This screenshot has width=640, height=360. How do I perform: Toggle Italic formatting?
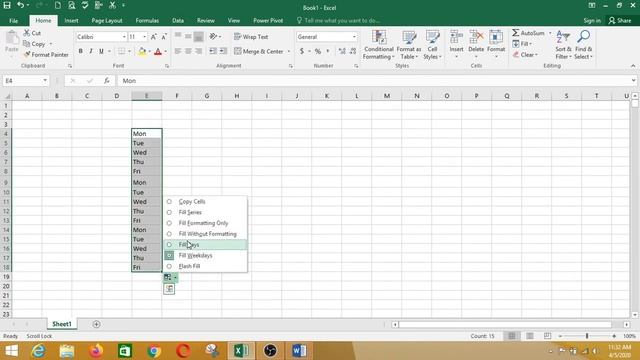click(x=91, y=51)
